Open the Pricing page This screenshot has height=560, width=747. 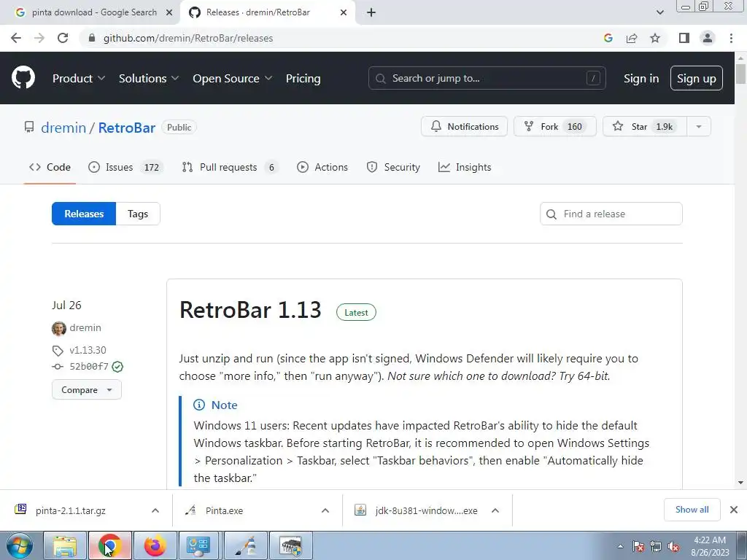(x=303, y=78)
